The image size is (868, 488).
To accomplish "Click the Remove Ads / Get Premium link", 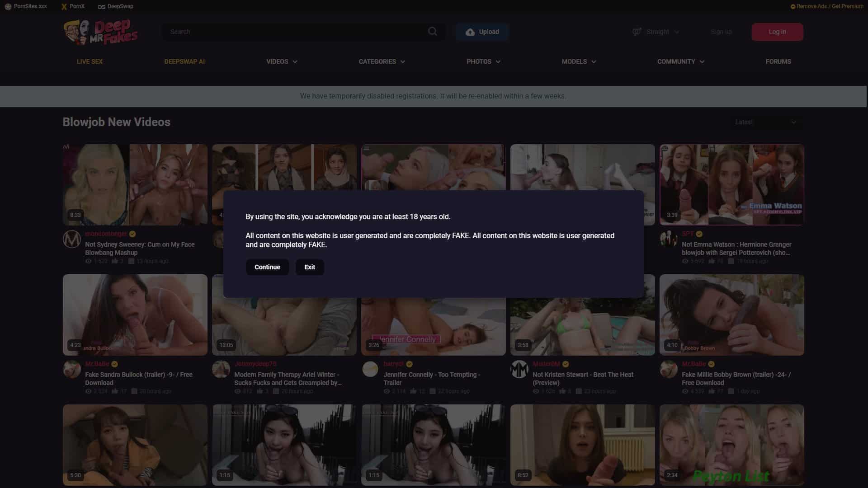I will 827,6.
